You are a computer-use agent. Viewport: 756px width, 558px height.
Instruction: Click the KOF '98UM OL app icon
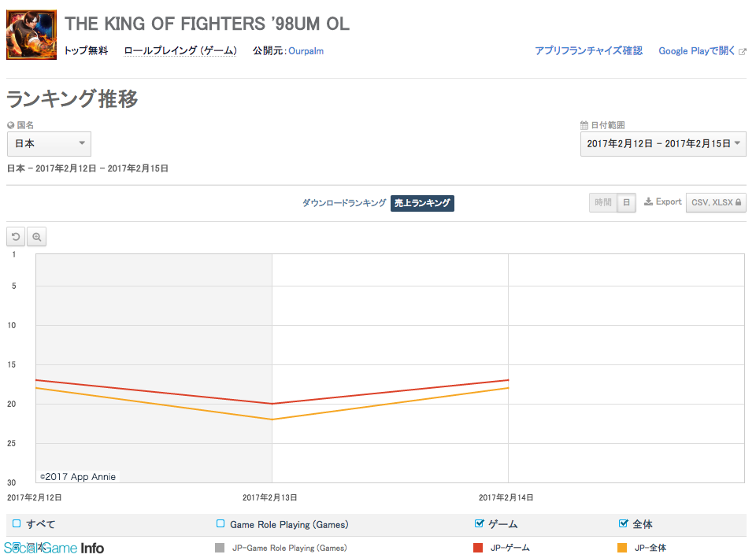pos(31,35)
